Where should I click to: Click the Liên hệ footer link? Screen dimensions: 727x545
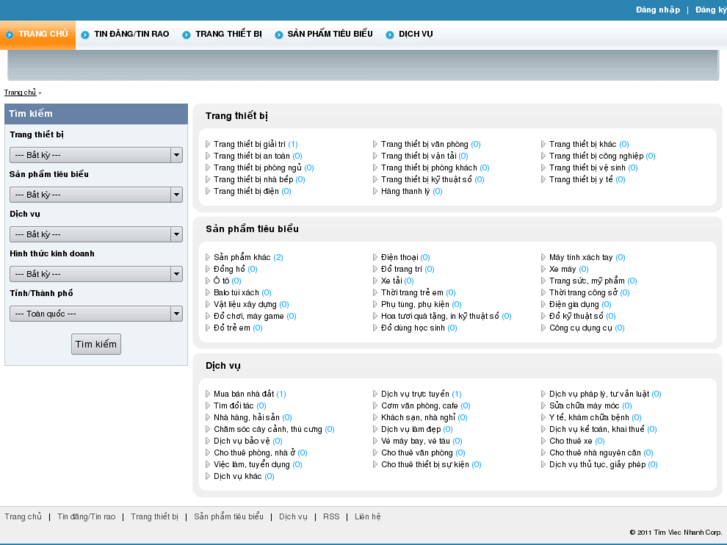[367, 517]
